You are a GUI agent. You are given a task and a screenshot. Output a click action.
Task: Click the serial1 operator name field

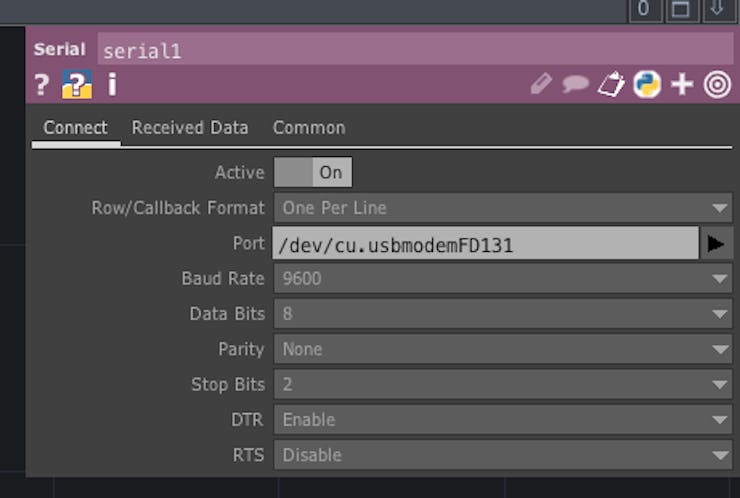point(414,50)
